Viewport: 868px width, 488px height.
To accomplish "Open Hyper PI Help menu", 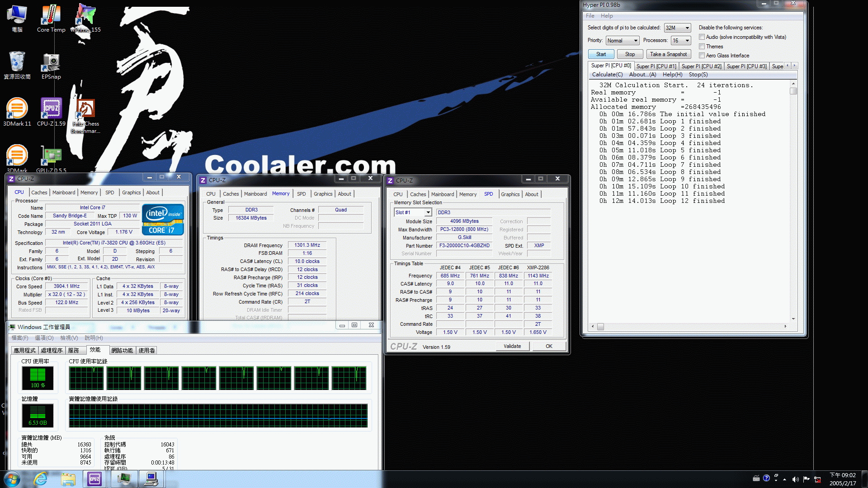I will tap(607, 16).
